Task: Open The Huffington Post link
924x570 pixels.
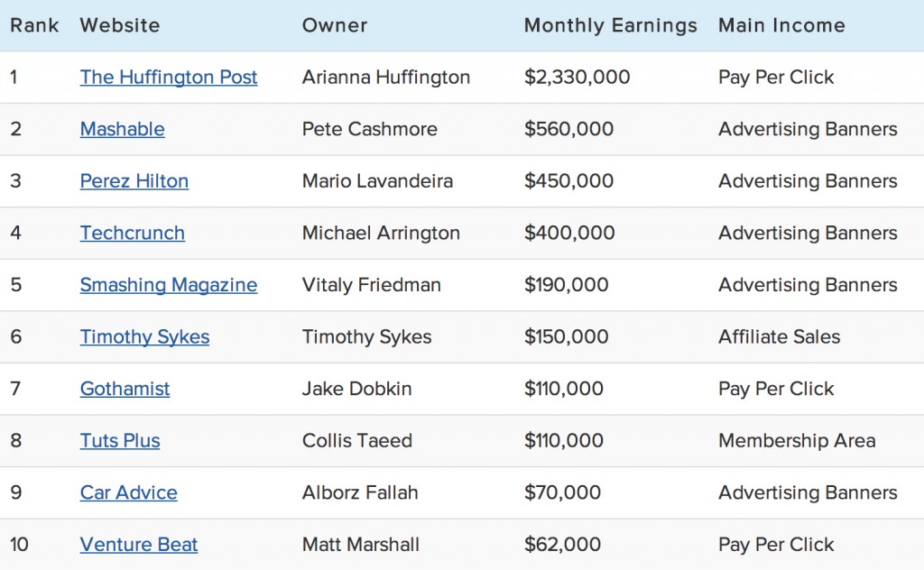Action: [x=169, y=78]
